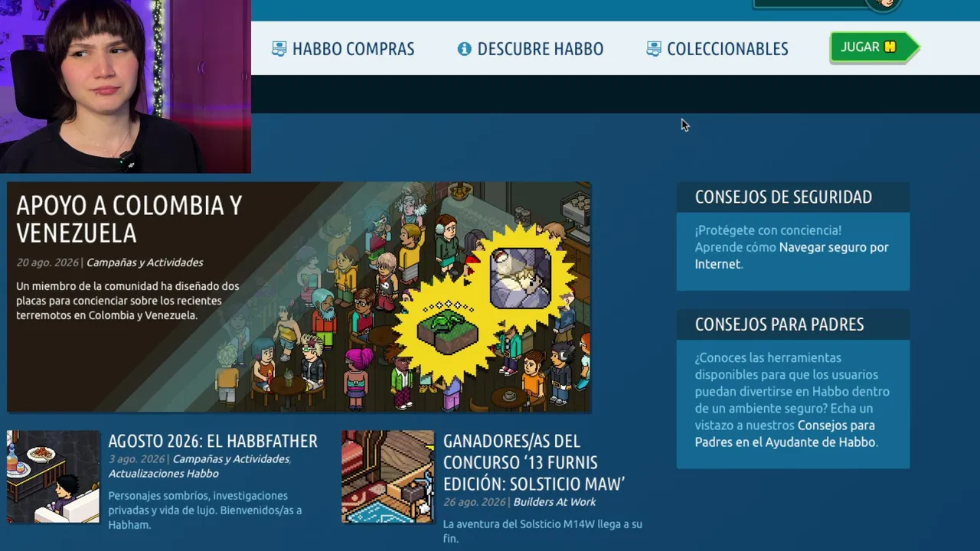Image resolution: width=980 pixels, height=551 pixels.
Task: Open the GANADORES/AS DEL CONCURSO article title
Action: (x=534, y=462)
